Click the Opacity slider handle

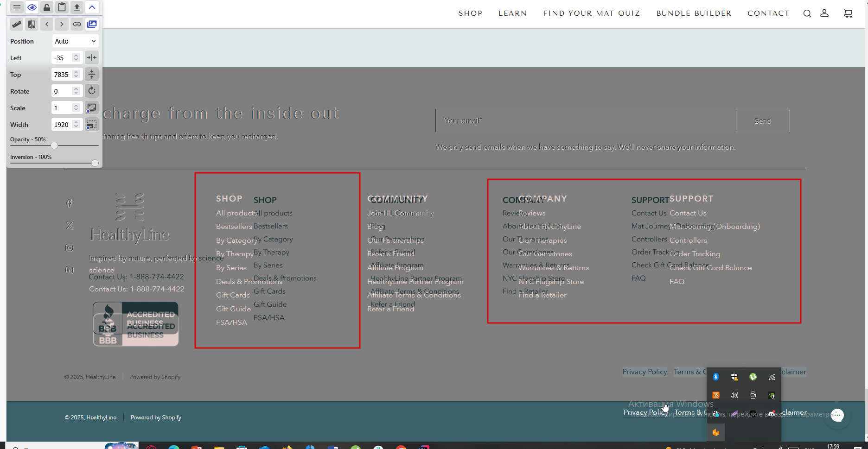[54, 145]
